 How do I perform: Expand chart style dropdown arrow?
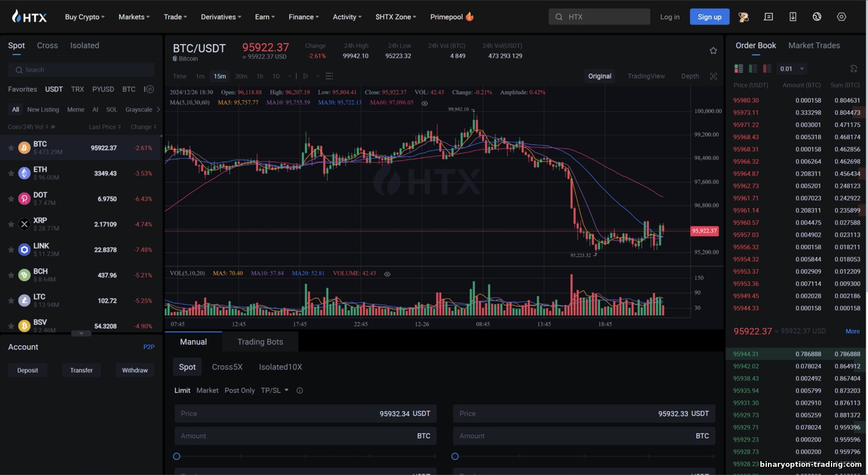tap(318, 76)
